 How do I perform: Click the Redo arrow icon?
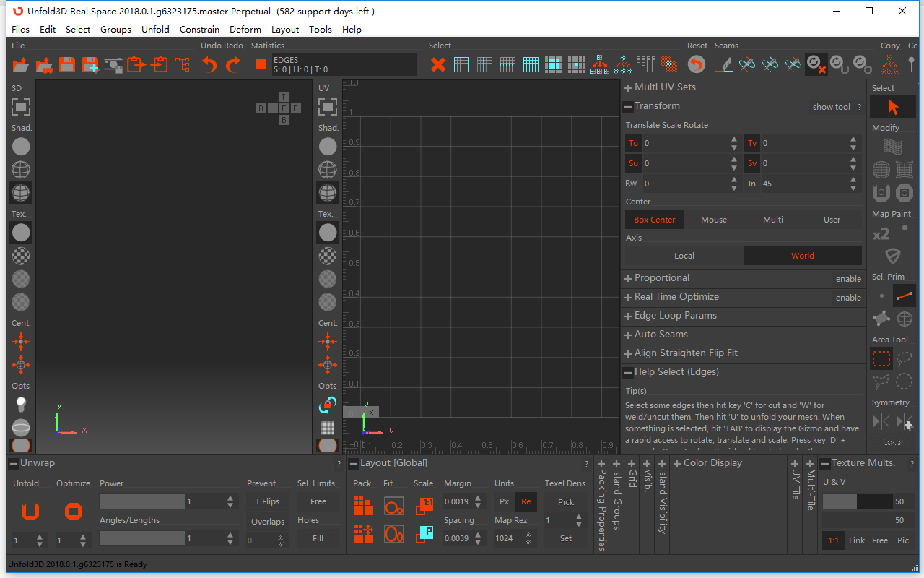(x=232, y=65)
